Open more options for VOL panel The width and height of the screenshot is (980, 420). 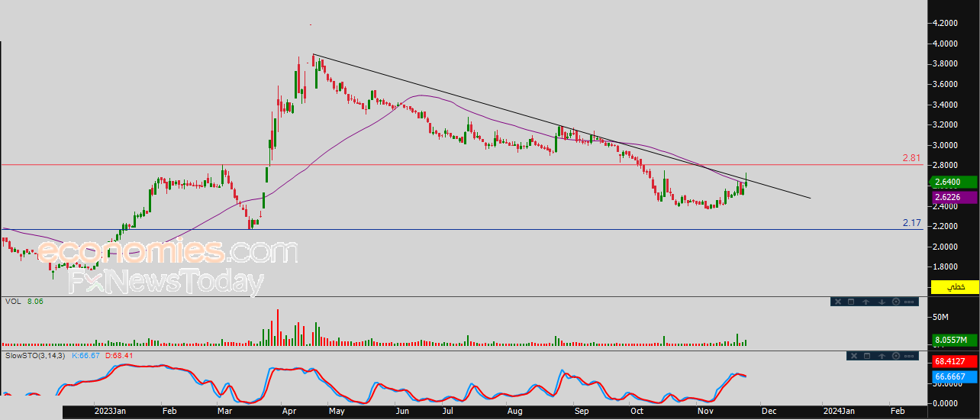tap(909, 302)
